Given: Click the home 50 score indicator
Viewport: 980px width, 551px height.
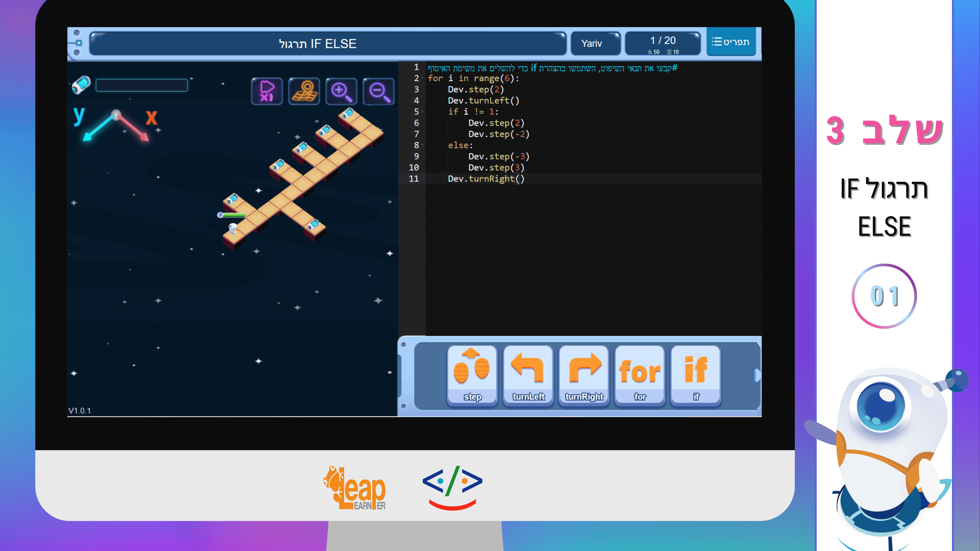Looking at the screenshot, I should click(654, 52).
